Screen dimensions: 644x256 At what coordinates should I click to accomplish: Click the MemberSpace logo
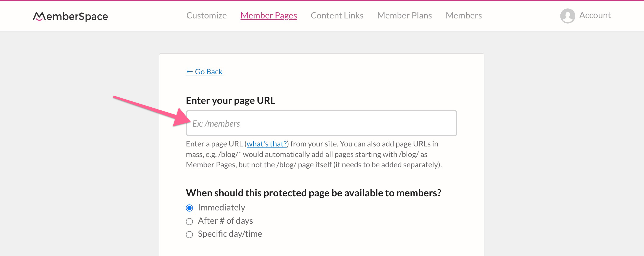(x=70, y=16)
